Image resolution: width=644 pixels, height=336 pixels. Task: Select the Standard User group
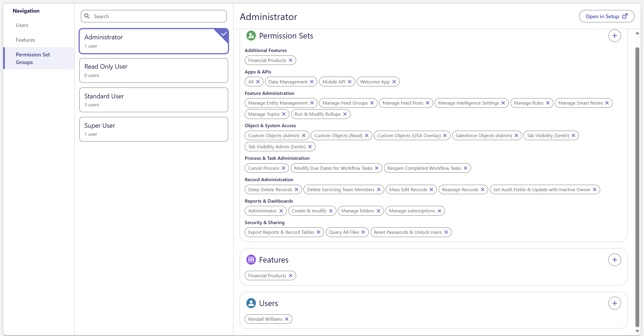(154, 100)
